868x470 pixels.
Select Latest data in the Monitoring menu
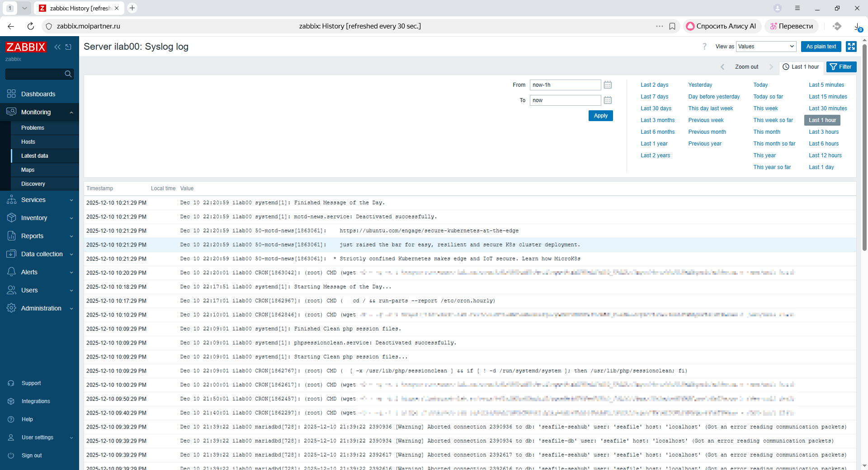click(x=35, y=155)
